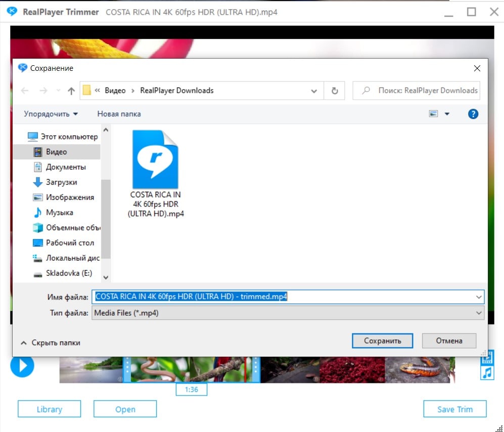Click the COSTA RICA mp4 file thumbnail
This screenshot has height=432, width=504.
pos(155,159)
